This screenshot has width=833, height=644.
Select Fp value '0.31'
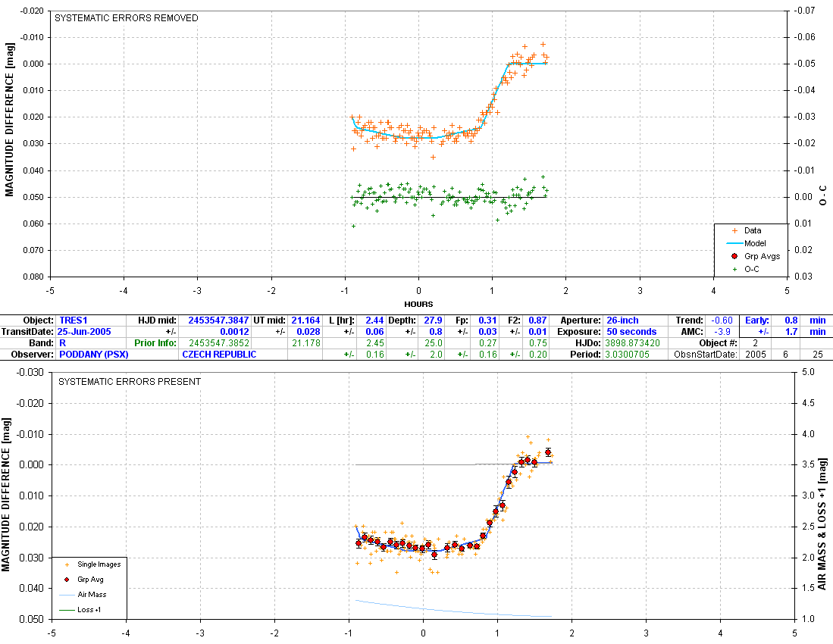487,320
